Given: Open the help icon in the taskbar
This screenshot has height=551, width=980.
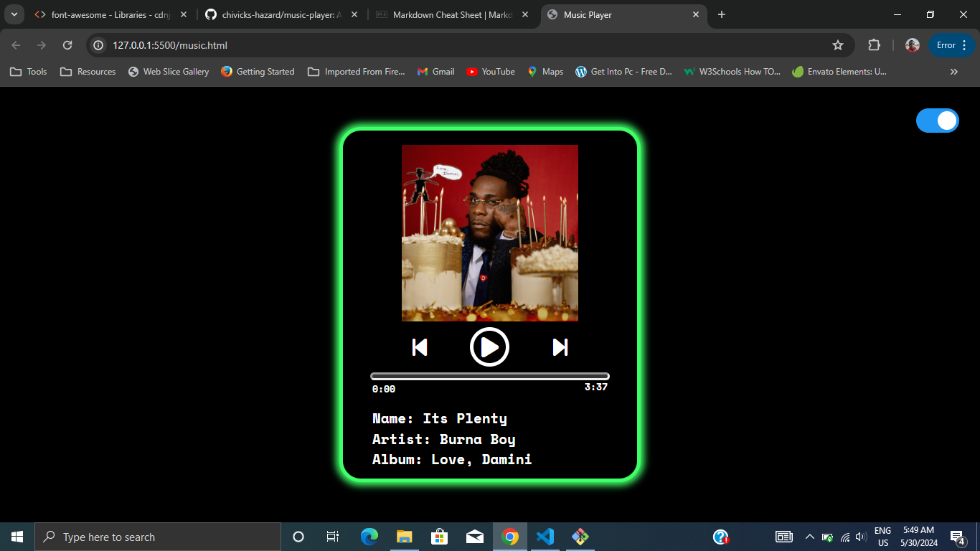Looking at the screenshot, I should point(721,537).
